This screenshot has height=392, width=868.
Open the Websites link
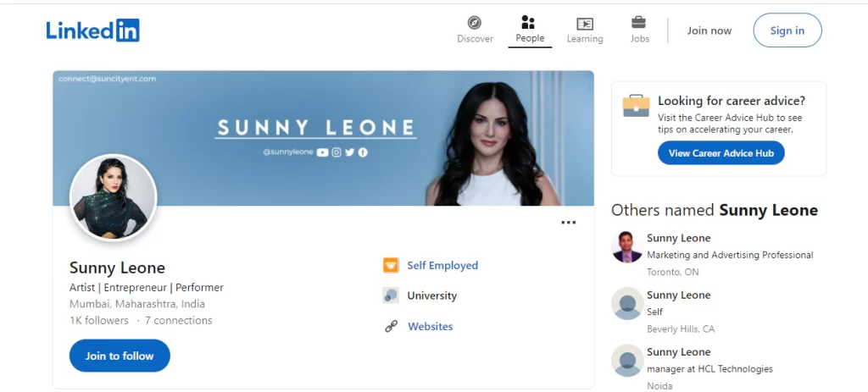pyautogui.click(x=430, y=327)
